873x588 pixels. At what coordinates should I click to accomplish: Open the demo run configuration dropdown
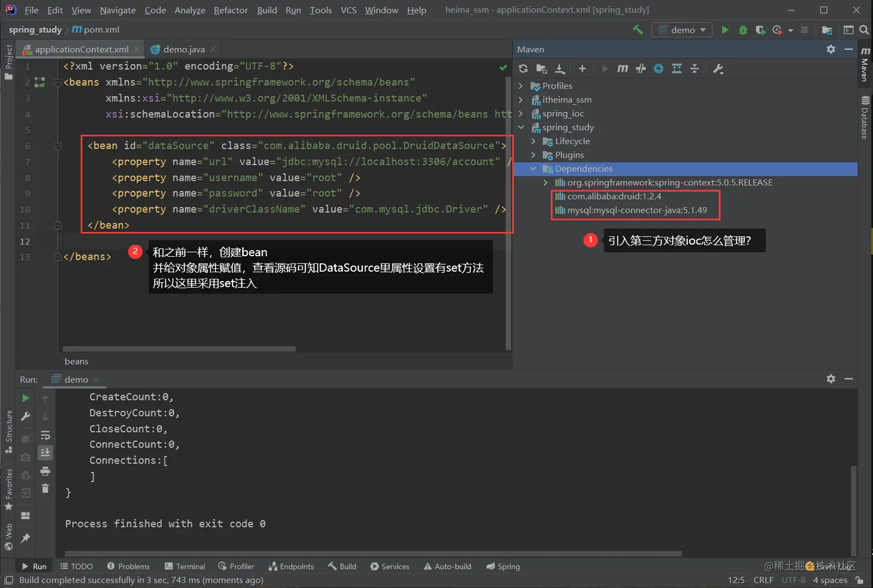click(682, 30)
